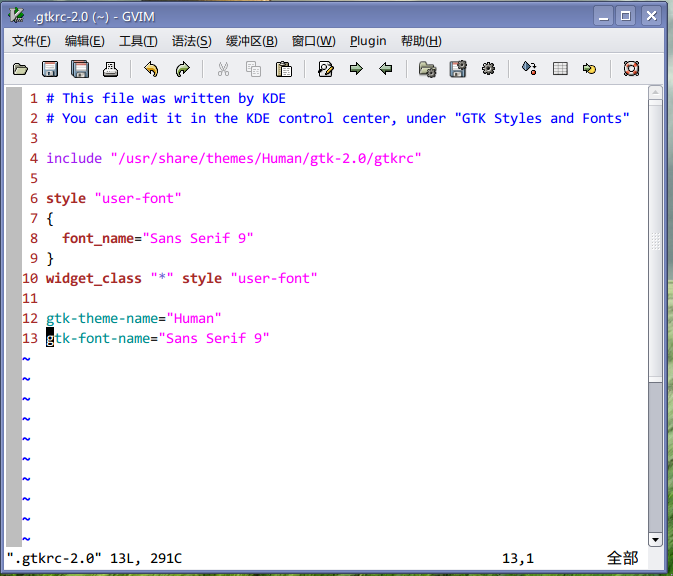The image size is (673, 576).
Task: Click the Build tags table icon
Action: coord(560,69)
